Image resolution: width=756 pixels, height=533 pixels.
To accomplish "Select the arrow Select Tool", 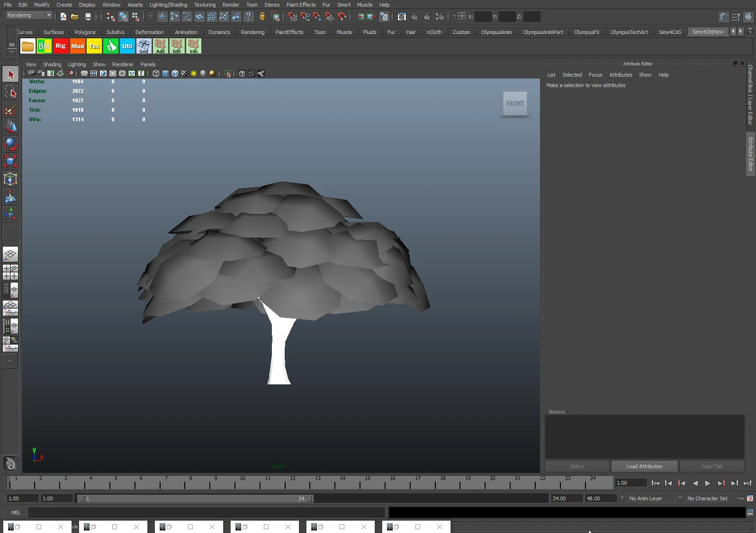I will point(10,74).
